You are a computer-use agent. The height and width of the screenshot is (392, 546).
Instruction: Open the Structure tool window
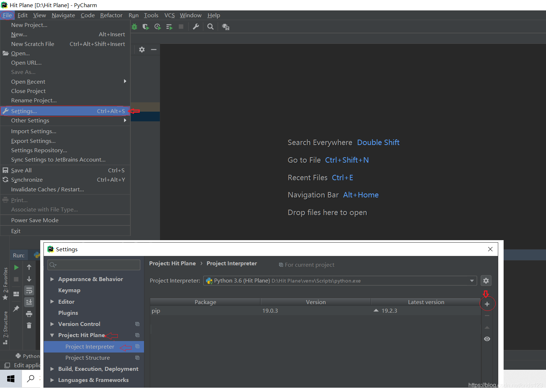pyautogui.click(x=5, y=327)
